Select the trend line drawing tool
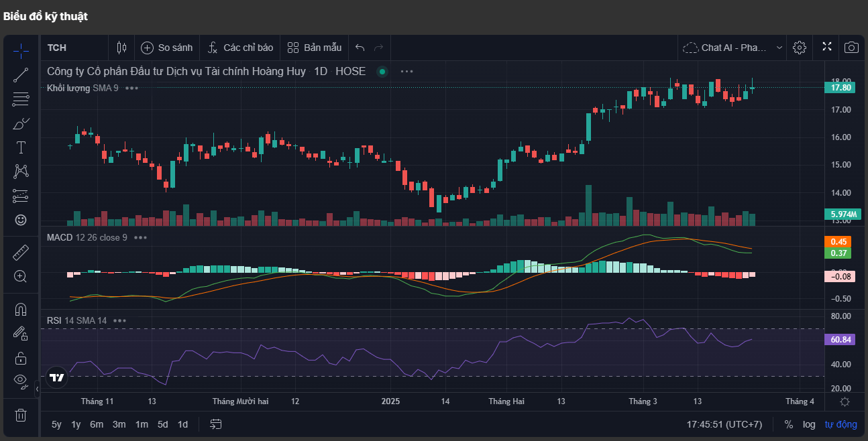The image size is (868, 441). pos(21,75)
